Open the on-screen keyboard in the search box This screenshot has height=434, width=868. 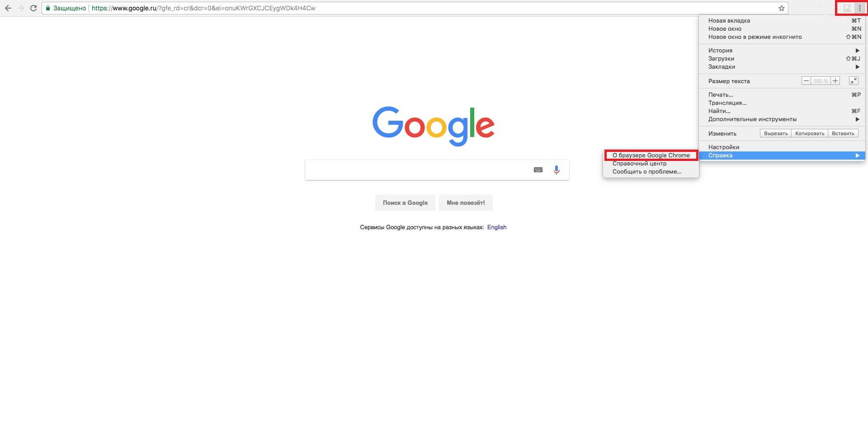[538, 170]
